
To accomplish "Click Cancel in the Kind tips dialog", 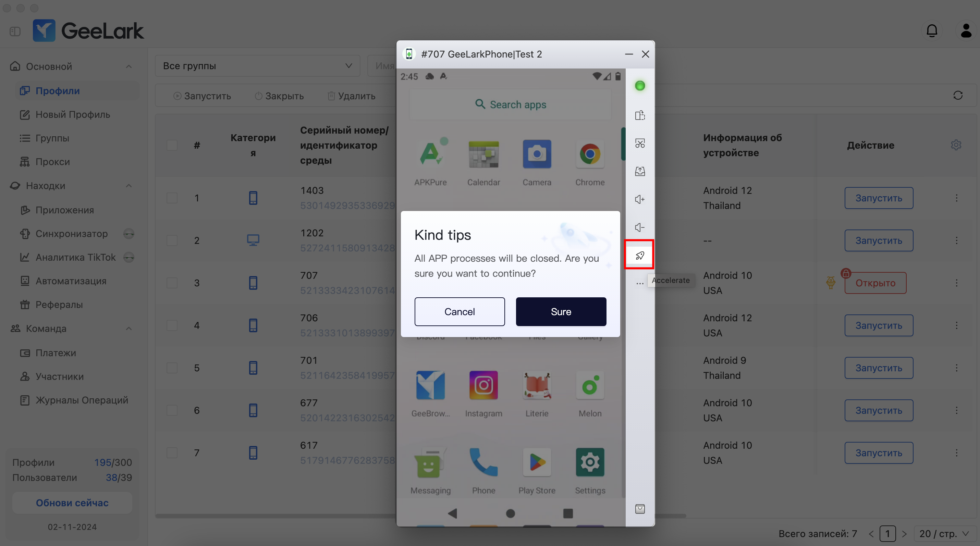I will pyautogui.click(x=459, y=311).
